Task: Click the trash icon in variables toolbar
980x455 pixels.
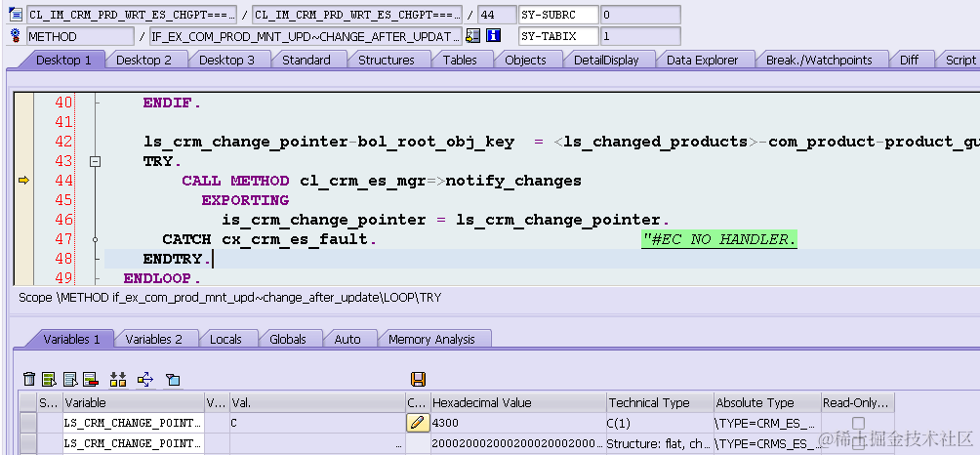Action: (x=28, y=379)
